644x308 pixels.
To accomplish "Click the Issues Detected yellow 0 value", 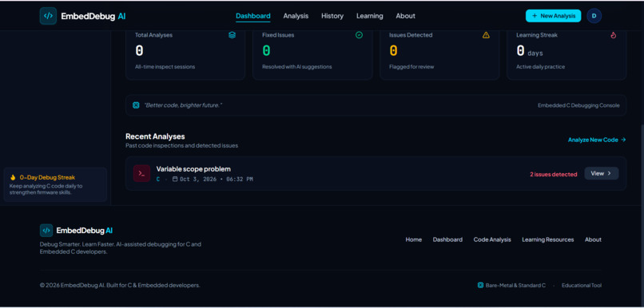I will coord(393,51).
